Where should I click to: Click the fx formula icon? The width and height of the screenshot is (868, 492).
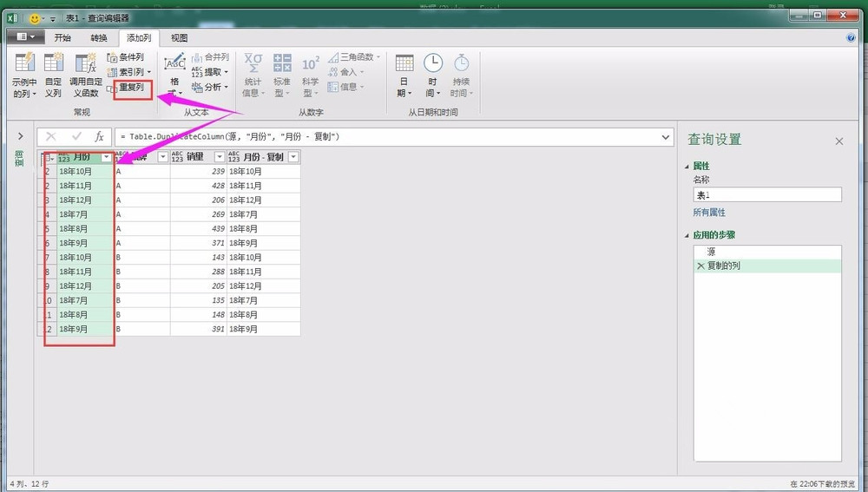(x=99, y=136)
